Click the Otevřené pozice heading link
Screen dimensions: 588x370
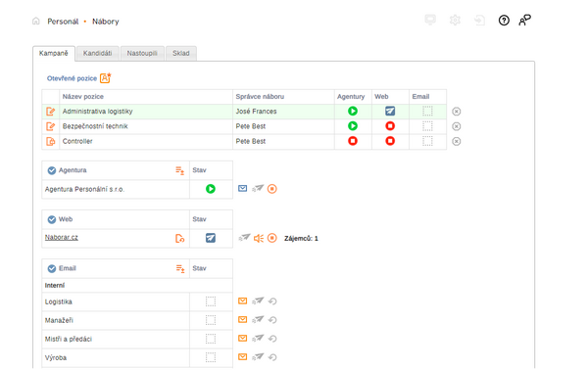(72, 78)
